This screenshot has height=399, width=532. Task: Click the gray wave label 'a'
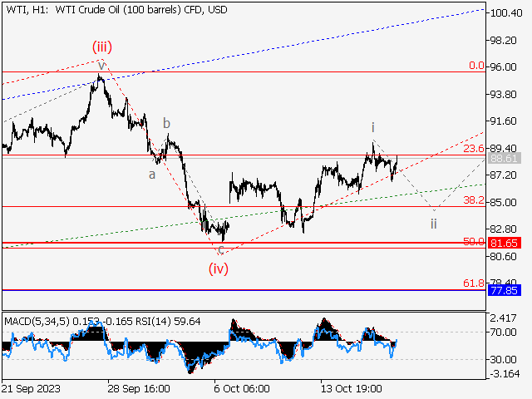click(x=152, y=175)
